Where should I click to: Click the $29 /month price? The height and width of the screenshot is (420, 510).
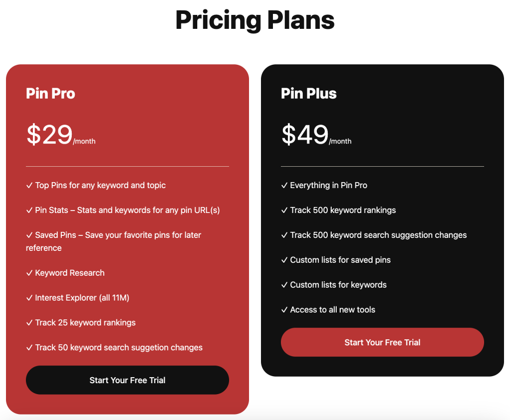(61, 134)
